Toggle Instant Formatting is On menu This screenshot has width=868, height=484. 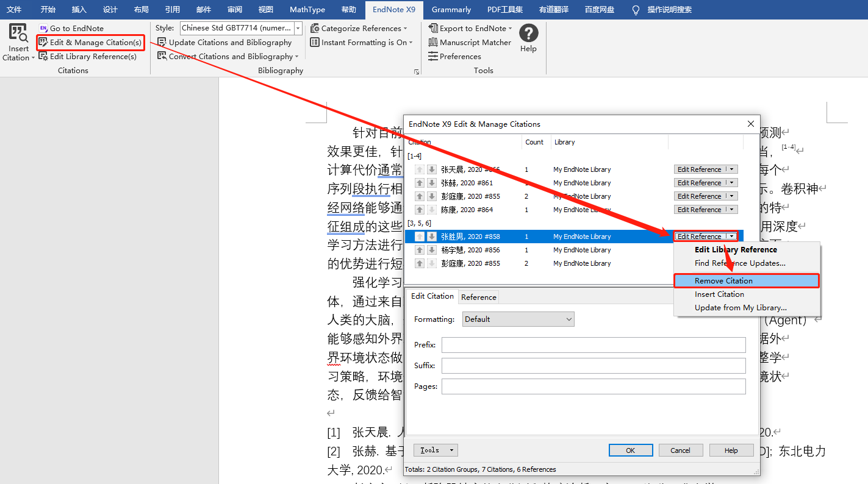361,42
